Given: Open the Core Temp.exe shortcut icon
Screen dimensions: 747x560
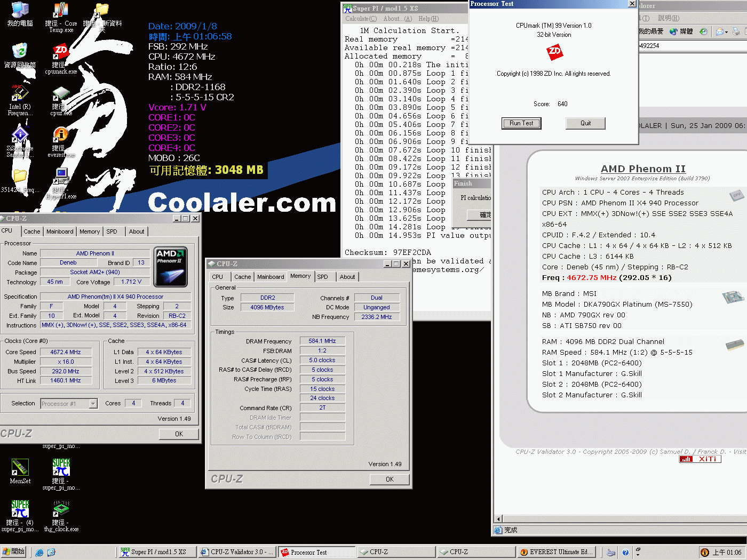Looking at the screenshot, I should tap(61, 11).
